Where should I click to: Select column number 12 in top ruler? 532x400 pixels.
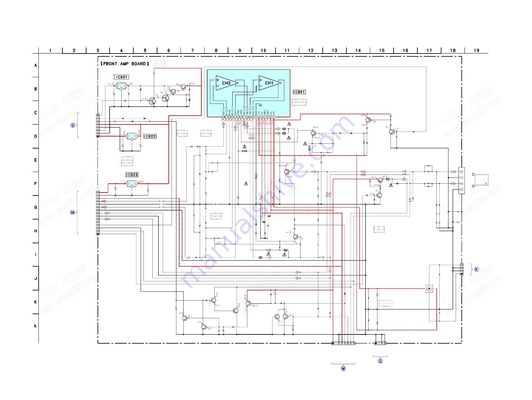(311, 50)
